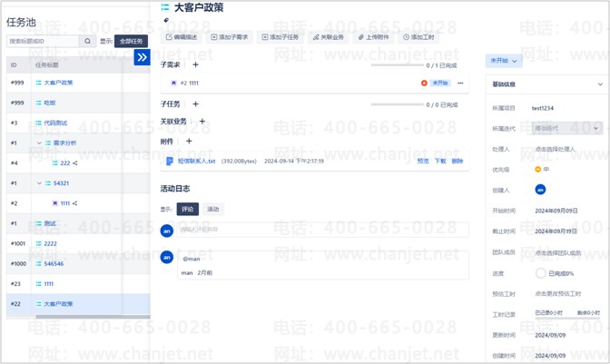
Task: Click the orange priority icon on #2 1111
Action: click(424, 83)
